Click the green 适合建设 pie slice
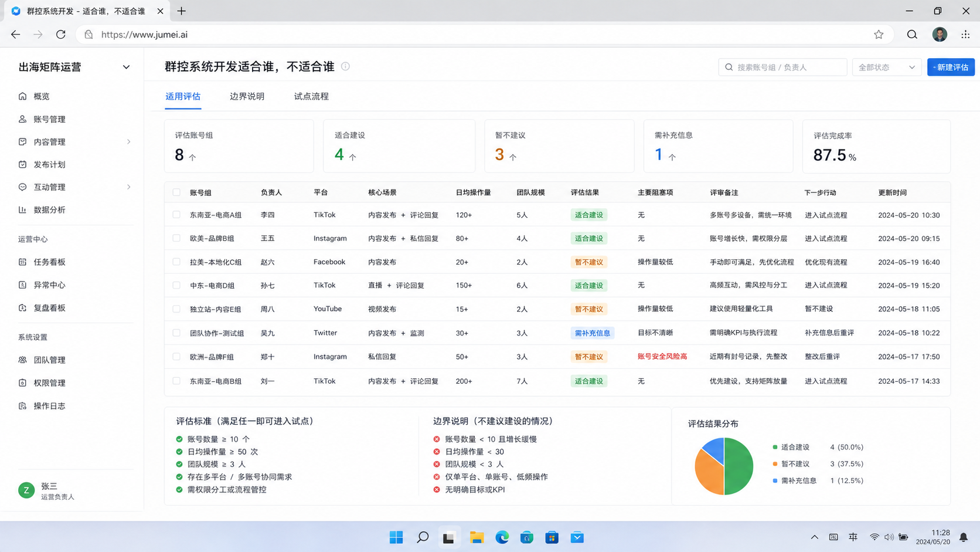The width and height of the screenshot is (980, 552). tap(740, 466)
